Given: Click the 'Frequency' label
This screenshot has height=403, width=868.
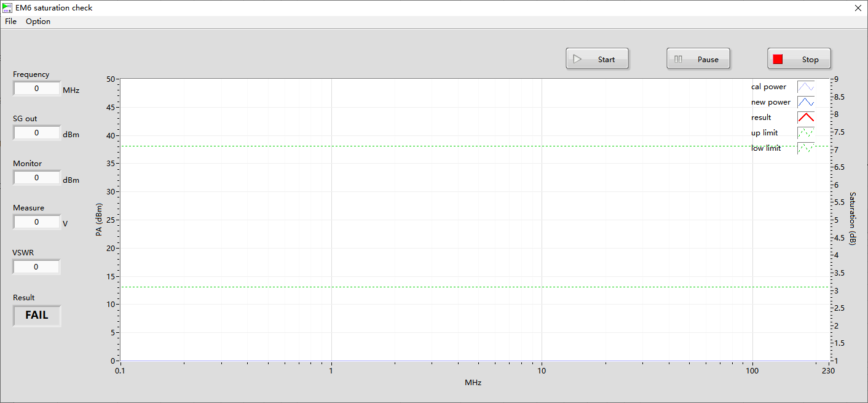Looking at the screenshot, I should (31, 74).
